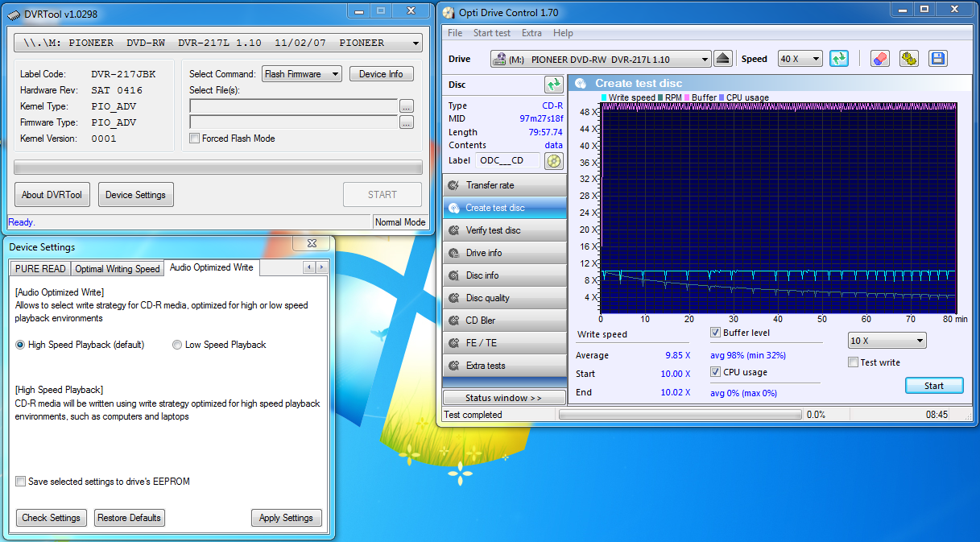Click the Test completed status text

[x=473, y=415]
